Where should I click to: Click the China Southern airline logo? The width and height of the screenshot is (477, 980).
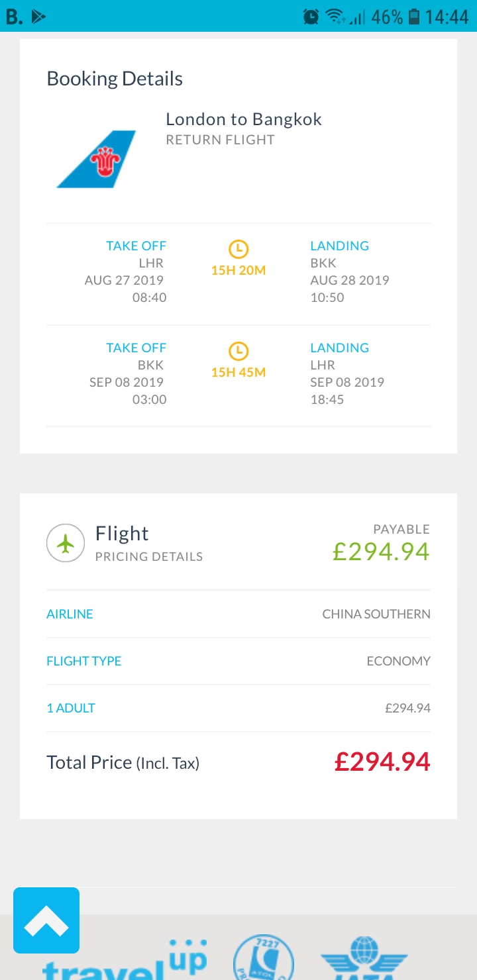click(x=97, y=159)
